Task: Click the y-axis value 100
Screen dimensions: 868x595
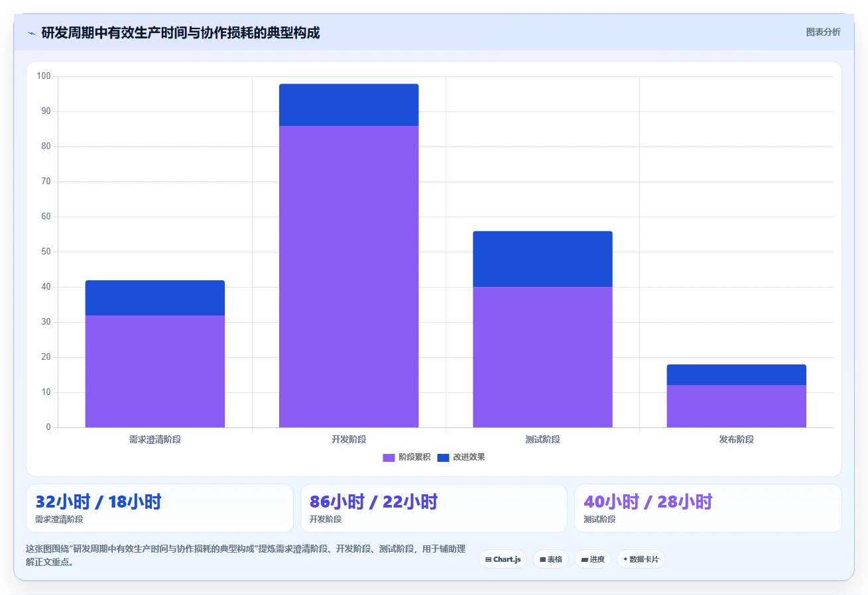Action: click(44, 76)
